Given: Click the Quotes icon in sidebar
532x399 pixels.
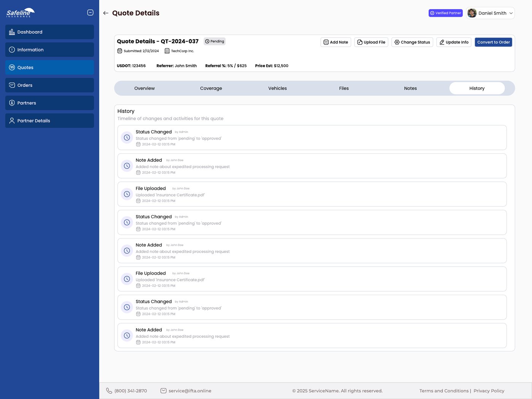Looking at the screenshot, I should (12, 67).
